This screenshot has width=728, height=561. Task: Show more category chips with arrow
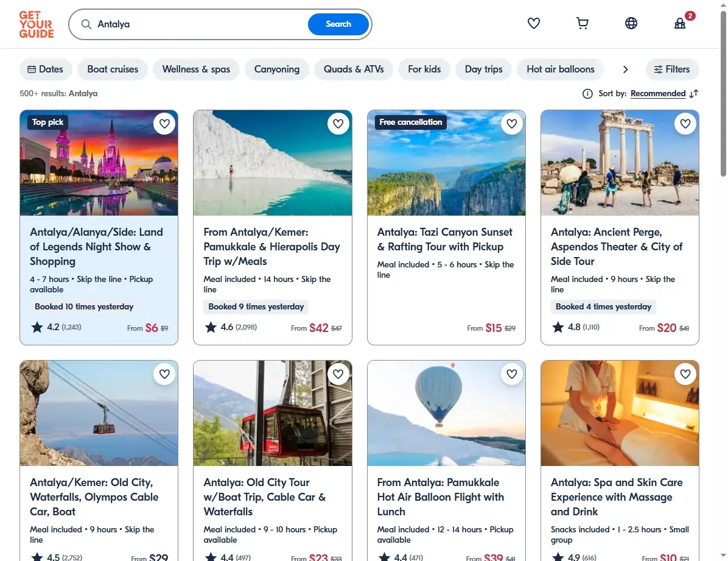pos(625,69)
